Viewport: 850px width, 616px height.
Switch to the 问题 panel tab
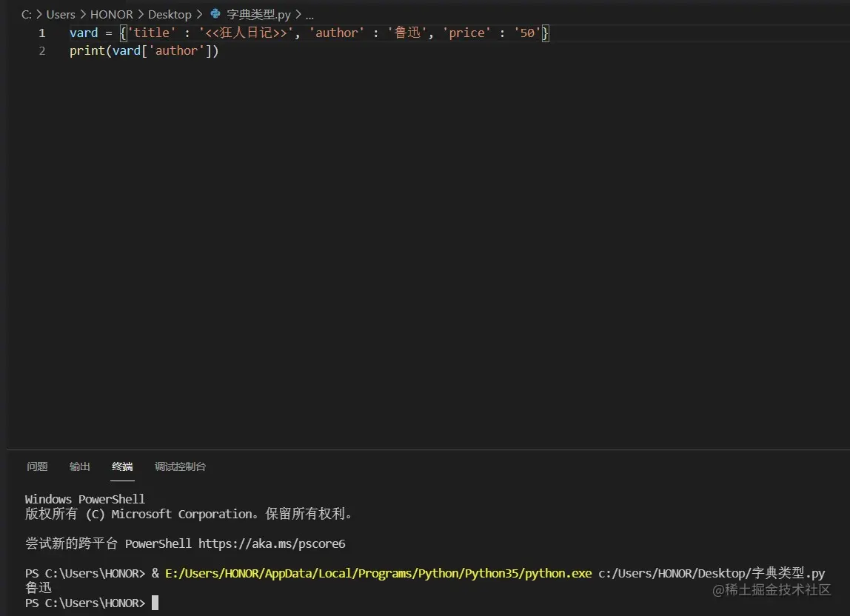click(38, 466)
